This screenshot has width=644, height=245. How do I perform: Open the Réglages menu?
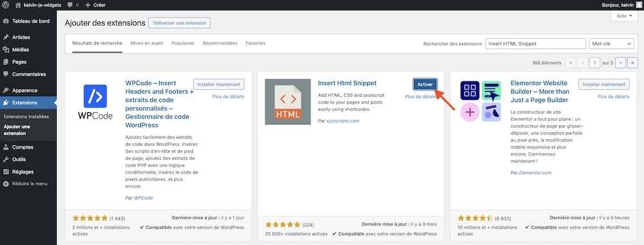[x=23, y=172]
